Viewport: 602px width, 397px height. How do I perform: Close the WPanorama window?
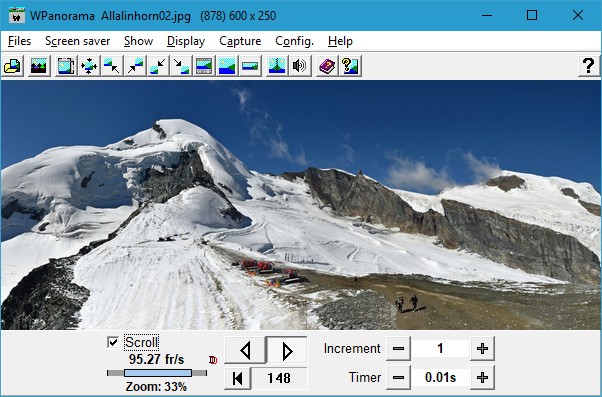578,15
